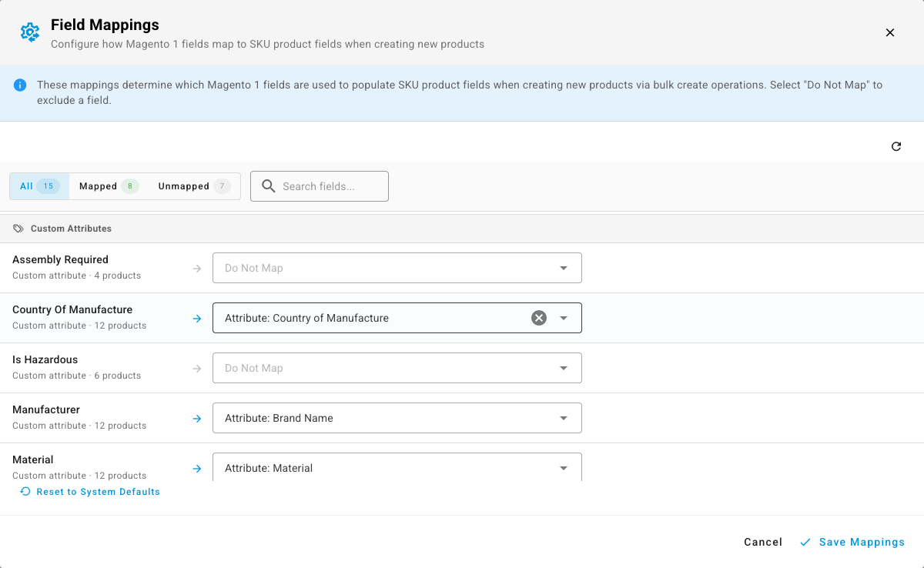This screenshot has width=924, height=568.
Task: Click the Material field label
Action: 33,460
